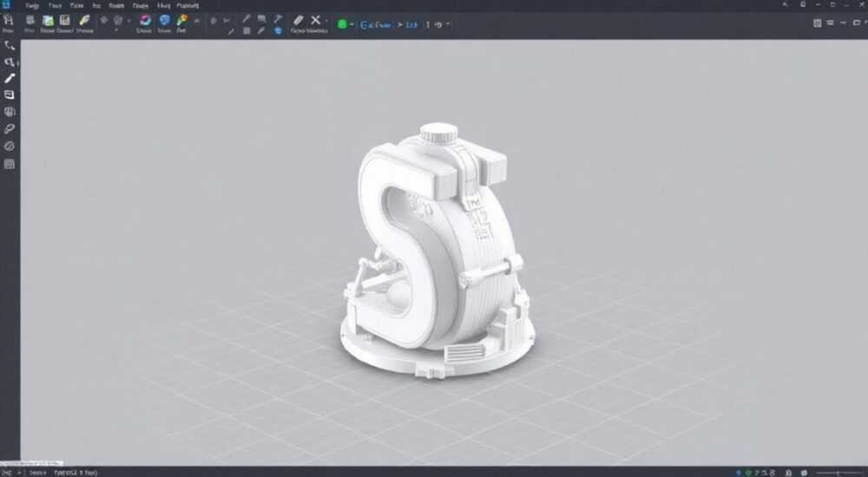Open the first menu in the menu bar
Screen dimensions: 868x477
tap(32, 5)
